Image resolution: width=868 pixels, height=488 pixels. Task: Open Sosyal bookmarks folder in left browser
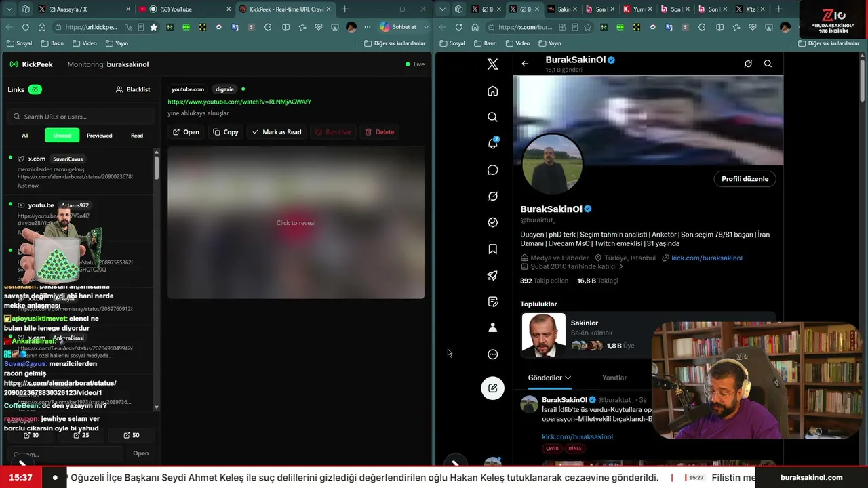[x=19, y=43]
